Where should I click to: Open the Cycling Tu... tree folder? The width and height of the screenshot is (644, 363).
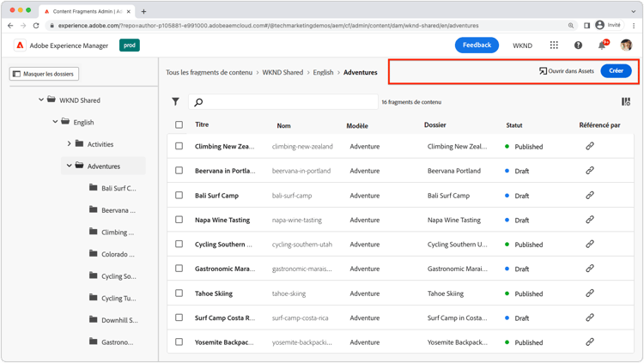(x=112, y=298)
